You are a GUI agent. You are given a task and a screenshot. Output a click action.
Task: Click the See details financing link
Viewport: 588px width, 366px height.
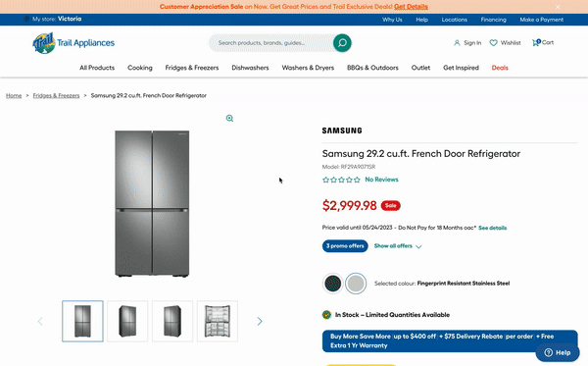click(492, 228)
